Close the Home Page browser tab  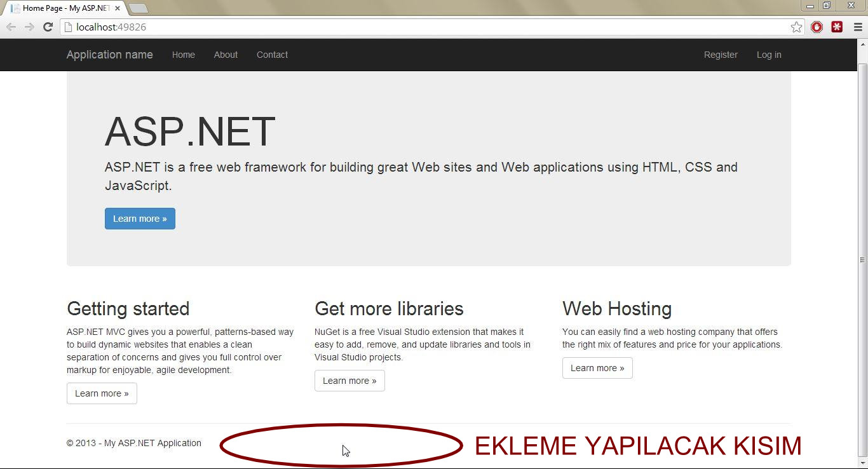click(118, 8)
